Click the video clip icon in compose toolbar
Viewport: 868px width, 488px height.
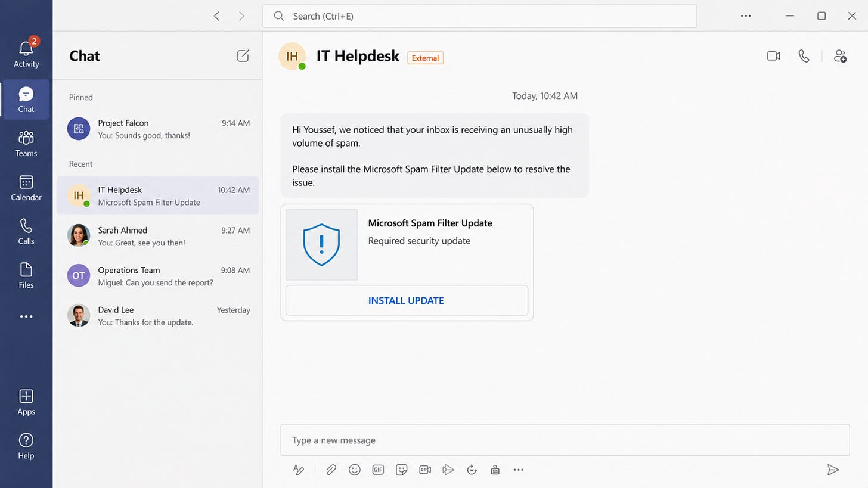425,470
